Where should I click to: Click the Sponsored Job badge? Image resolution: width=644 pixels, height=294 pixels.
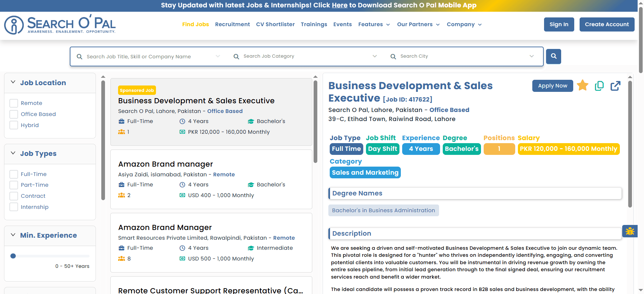pos(137,91)
